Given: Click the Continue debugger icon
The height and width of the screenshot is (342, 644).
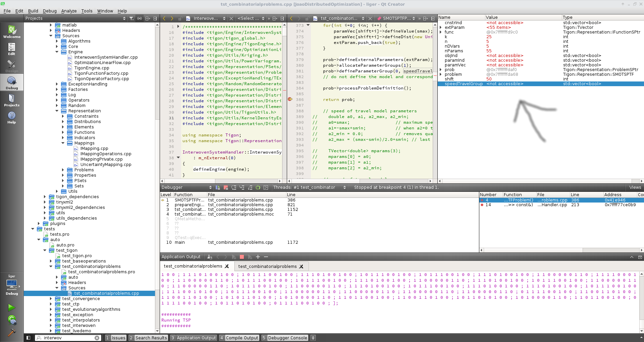Looking at the screenshot, I should tap(218, 187).
